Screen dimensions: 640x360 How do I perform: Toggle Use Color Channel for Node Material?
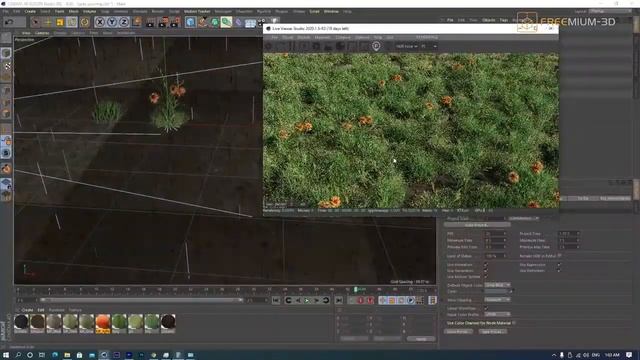[x=514, y=323]
